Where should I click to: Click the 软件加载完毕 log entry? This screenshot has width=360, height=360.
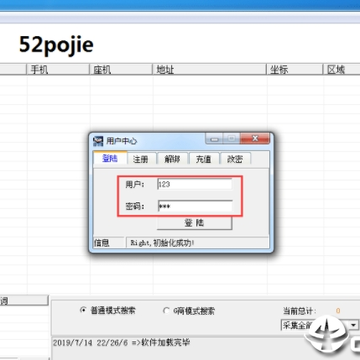(x=121, y=342)
